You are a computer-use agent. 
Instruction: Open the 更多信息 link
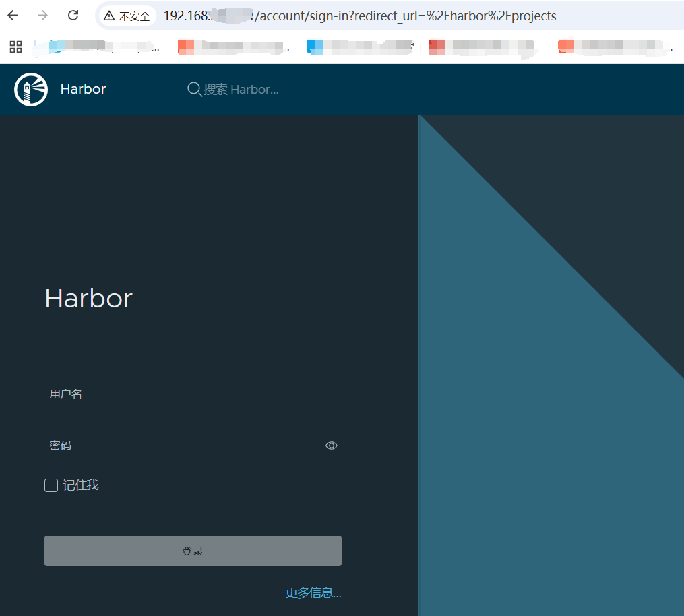(x=313, y=592)
